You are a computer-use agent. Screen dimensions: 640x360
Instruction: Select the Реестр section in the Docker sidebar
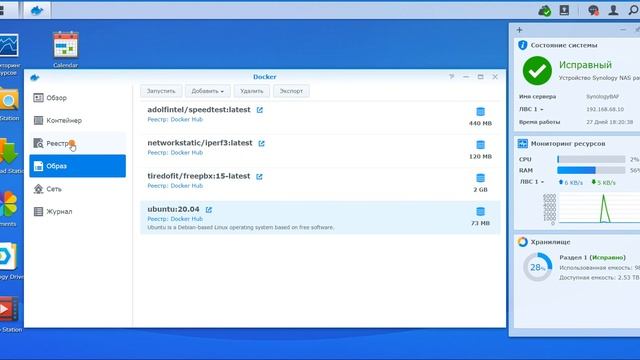[x=78, y=143]
